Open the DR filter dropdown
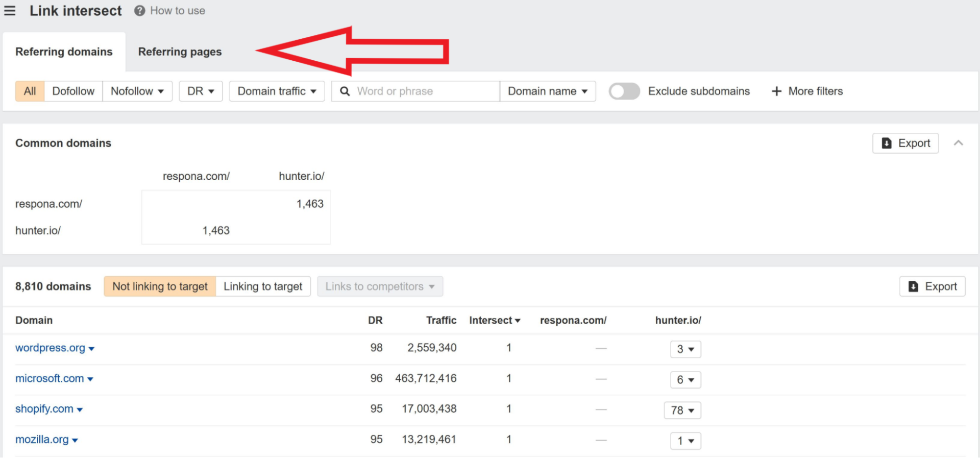The width and height of the screenshot is (980, 458). click(201, 91)
